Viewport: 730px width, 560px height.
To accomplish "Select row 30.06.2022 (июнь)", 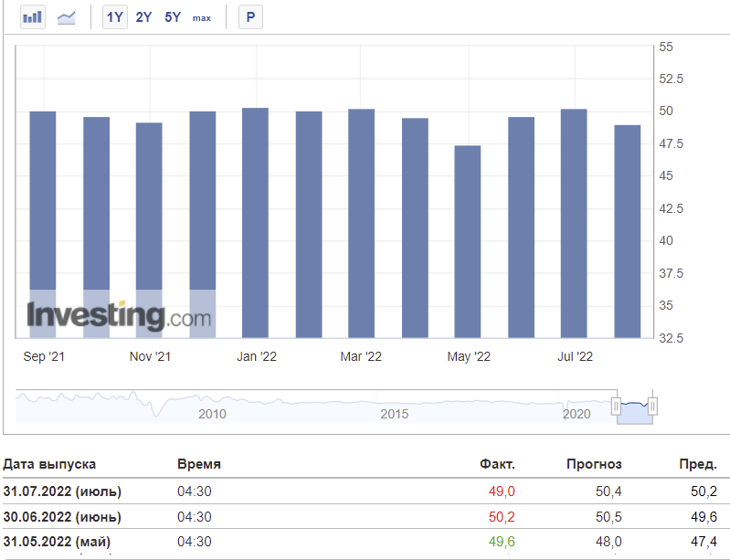I will tap(366, 516).
